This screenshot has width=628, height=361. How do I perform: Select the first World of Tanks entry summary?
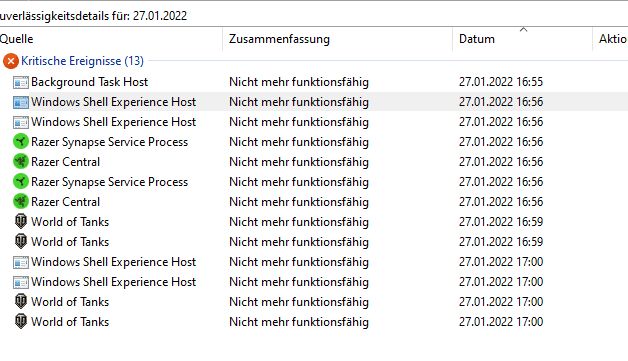click(299, 222)
